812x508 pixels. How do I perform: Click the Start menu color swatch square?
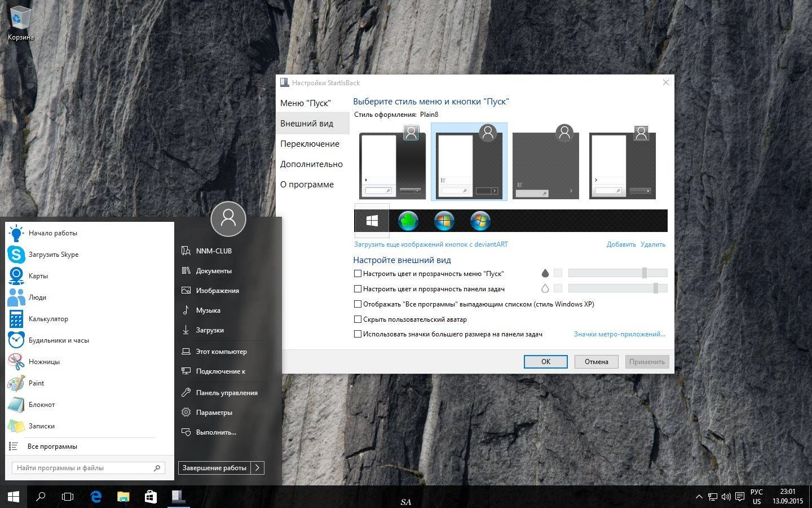tap(558, 273)
